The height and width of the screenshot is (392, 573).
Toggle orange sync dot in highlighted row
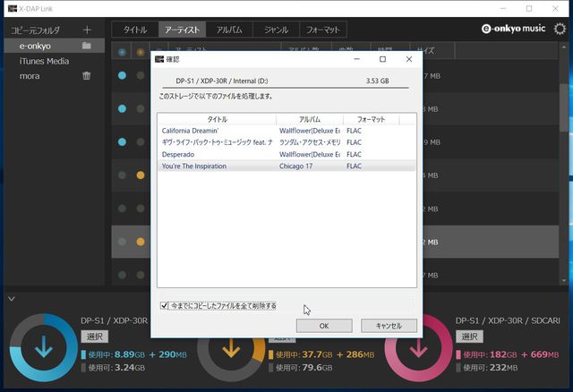pos(141,242)
